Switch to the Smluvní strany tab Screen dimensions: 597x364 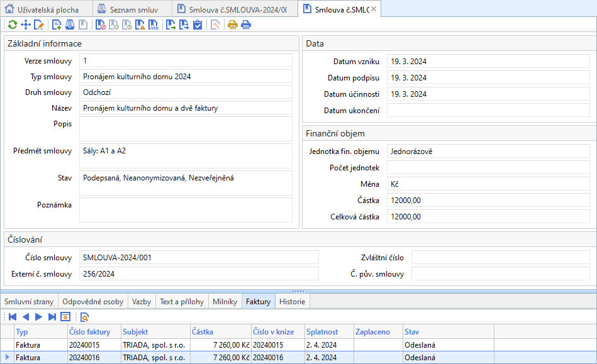tap(29, 302)
